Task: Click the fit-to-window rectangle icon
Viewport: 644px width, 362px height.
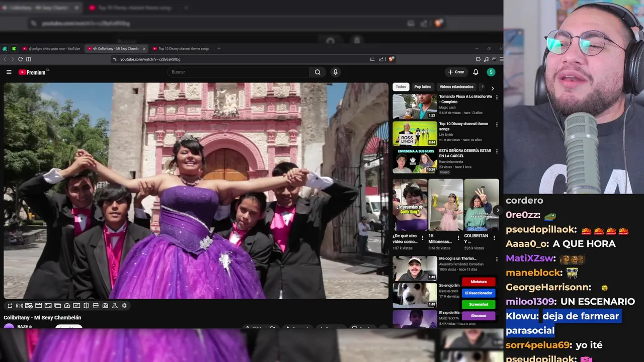Action: 48,306
